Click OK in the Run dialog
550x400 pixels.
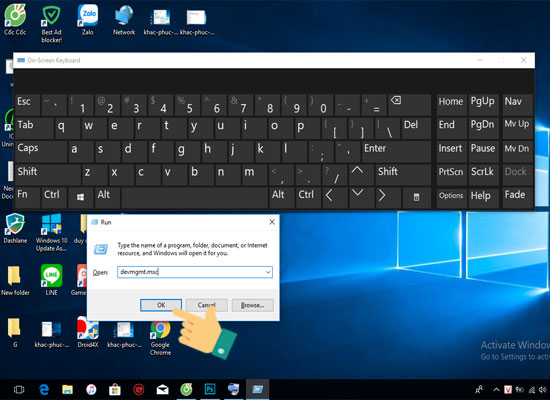(x=161, y=305)
